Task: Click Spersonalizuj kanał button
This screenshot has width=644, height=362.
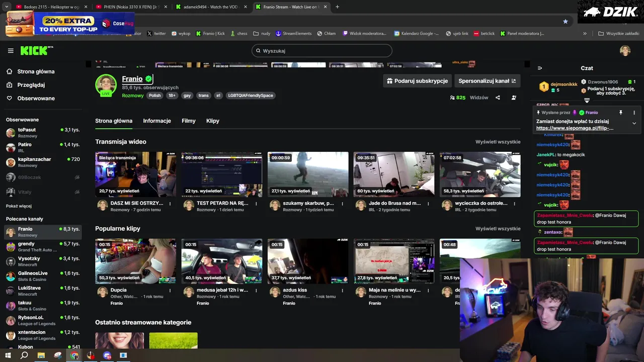Action: pos(487,81)
